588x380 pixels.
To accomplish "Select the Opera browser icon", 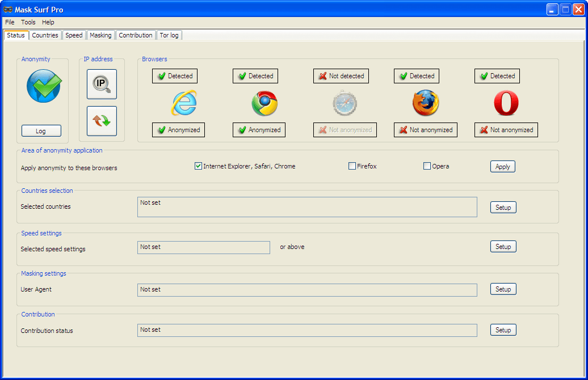I will (506, 103).
